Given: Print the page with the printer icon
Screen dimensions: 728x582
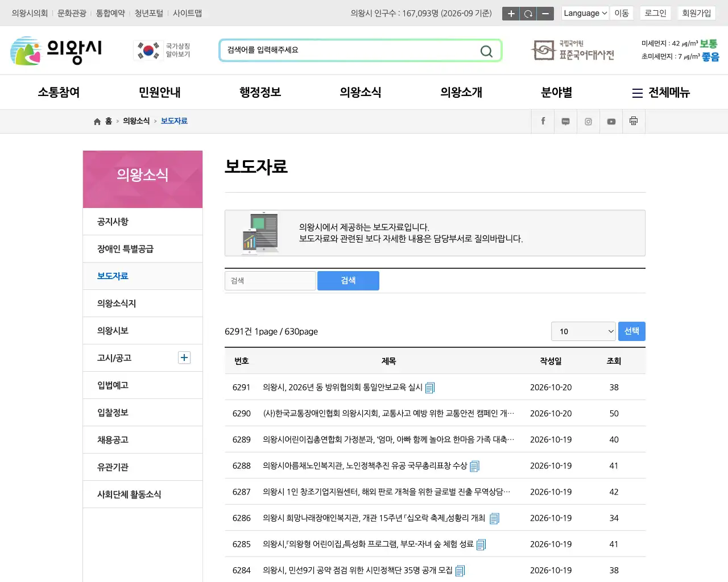Looking at the screenshot, I should click(x=634, y=121).
